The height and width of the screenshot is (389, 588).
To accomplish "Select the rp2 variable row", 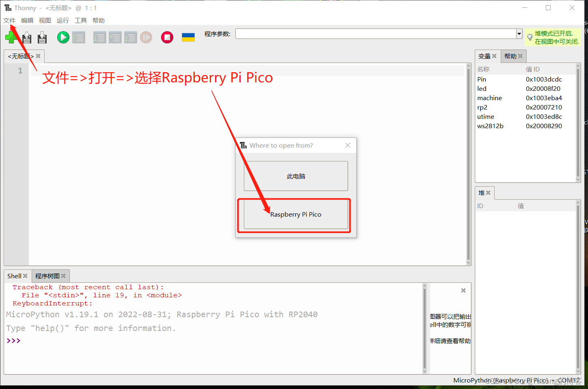I will pyautogui.click(x=526, y=107).
